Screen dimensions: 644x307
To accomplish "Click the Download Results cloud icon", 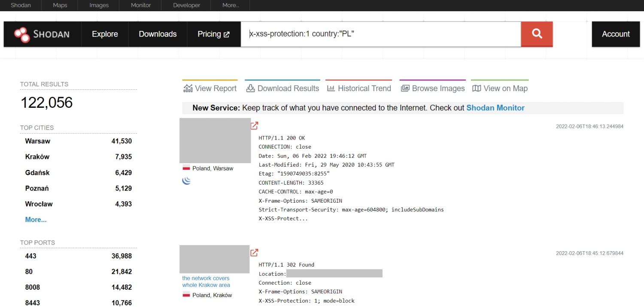I will click(x=250, y=88).
